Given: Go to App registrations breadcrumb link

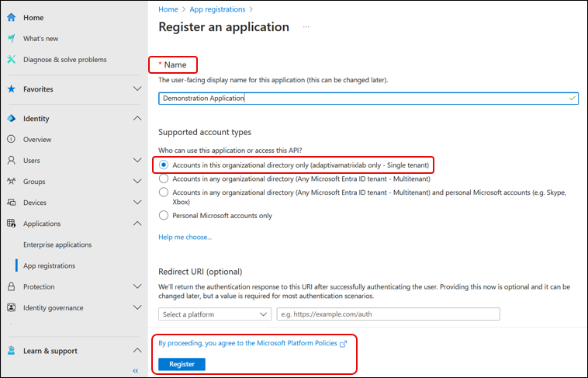Looking at the screenshot, I should click(217, 9).
